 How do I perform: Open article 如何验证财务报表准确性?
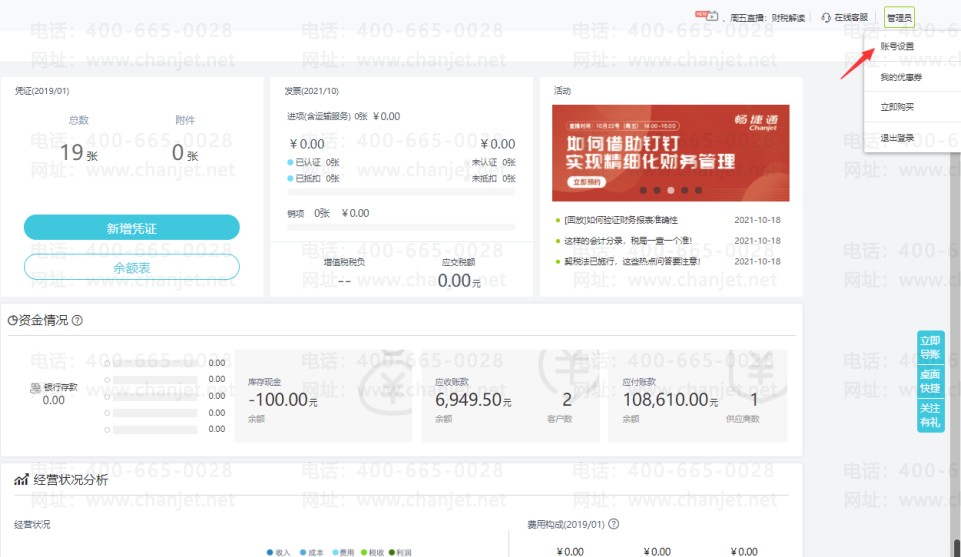click(621, 220)
